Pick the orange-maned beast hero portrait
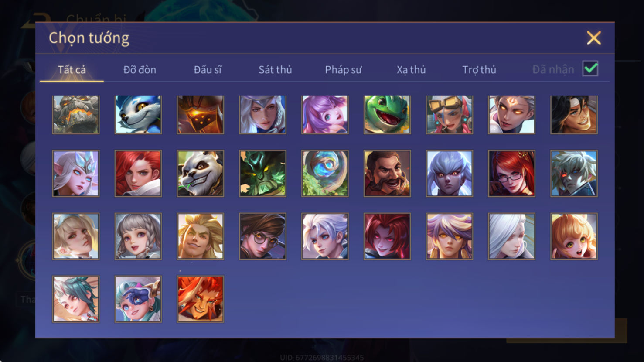Screen dimensions: 644x362 [x=201, y=299]
